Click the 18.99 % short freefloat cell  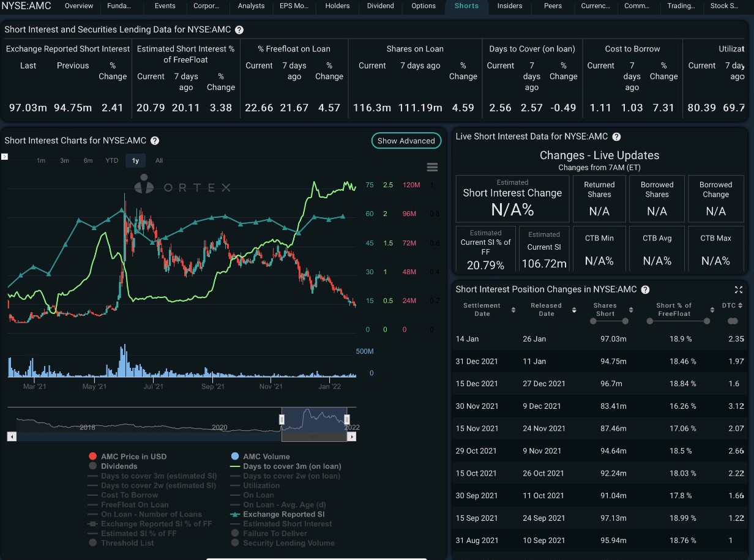683,518
